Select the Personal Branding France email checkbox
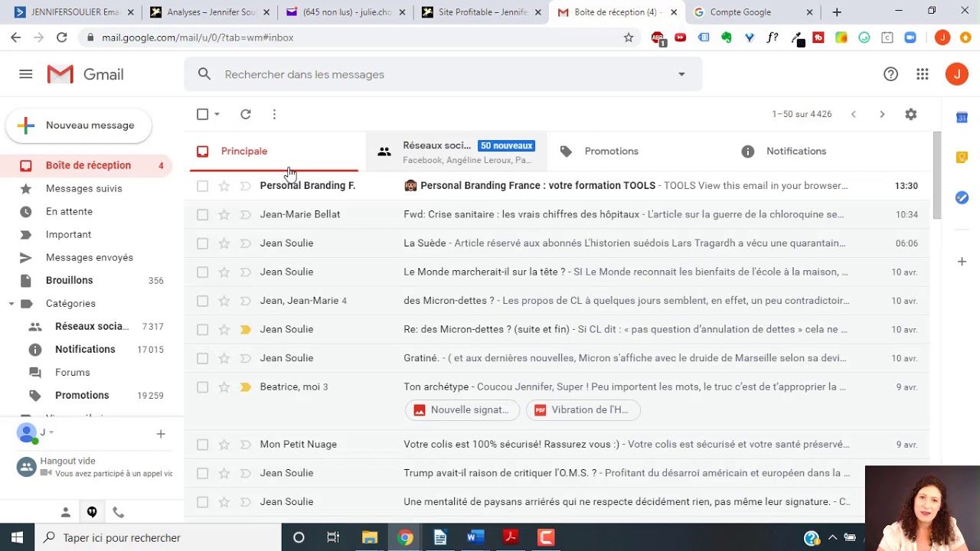980x551 pixels. [x=202, y=186]
